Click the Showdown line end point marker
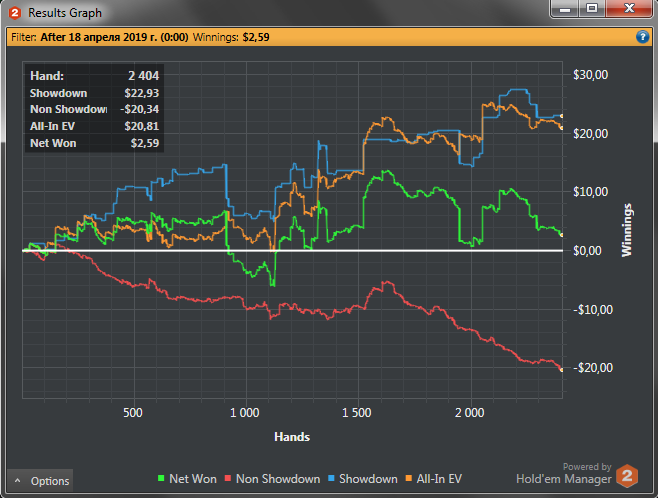Image resolution: width=658 pixels, height=498 pixels. click(x=562, y=116)
